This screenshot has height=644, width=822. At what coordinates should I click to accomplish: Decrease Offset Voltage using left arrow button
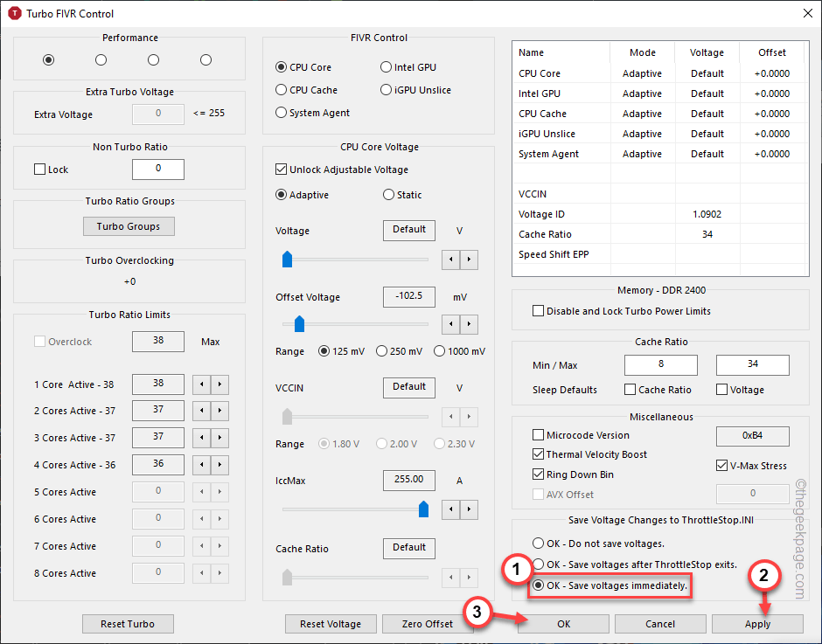(450, 324)
